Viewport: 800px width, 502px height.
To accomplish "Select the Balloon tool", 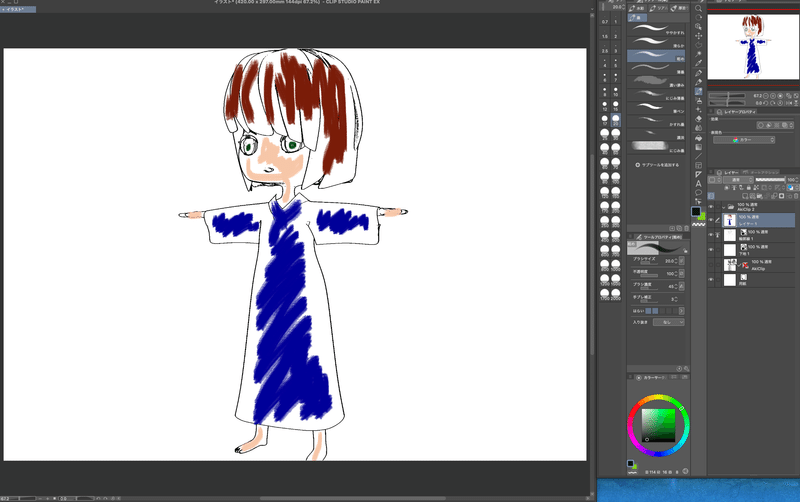I will 698,193.
